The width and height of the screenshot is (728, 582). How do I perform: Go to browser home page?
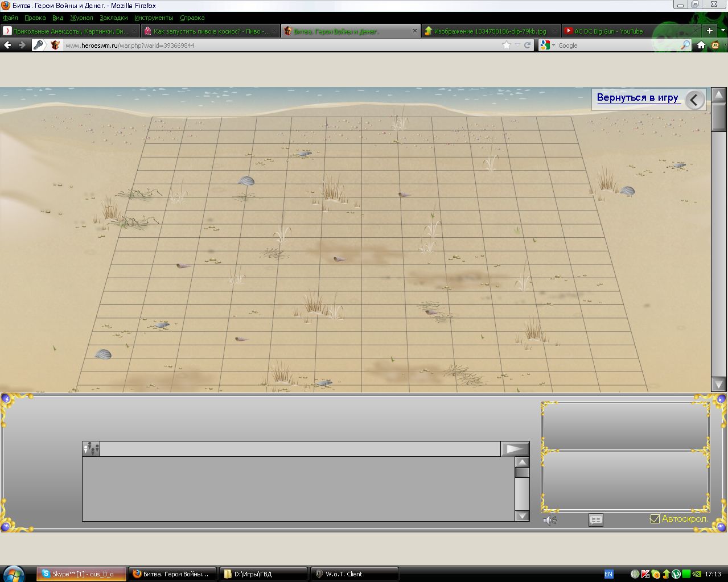(x=701, y=45)
